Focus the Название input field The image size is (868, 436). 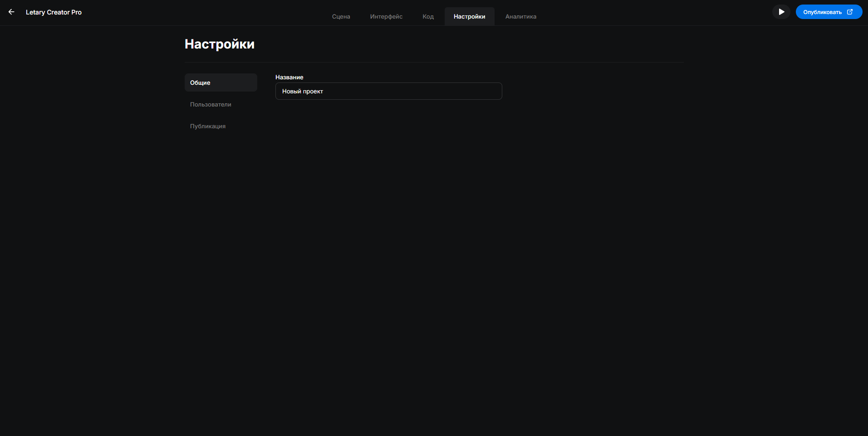408,91
